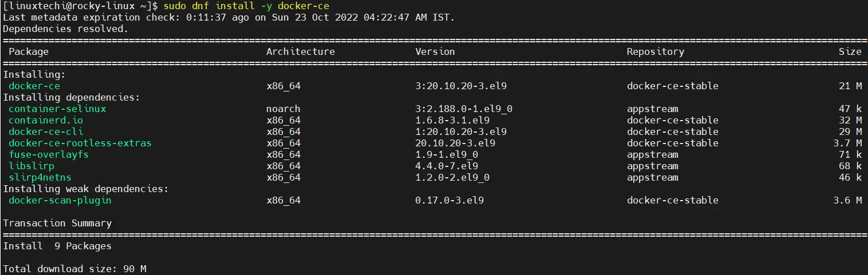
Task: Click the noarch architecture value
Action: pos(283,109)
